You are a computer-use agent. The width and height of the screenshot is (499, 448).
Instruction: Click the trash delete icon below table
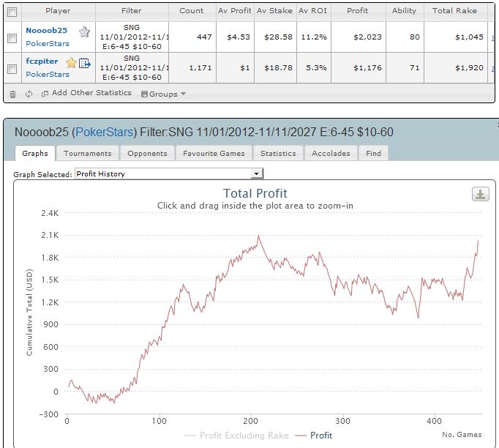point(12,94)
